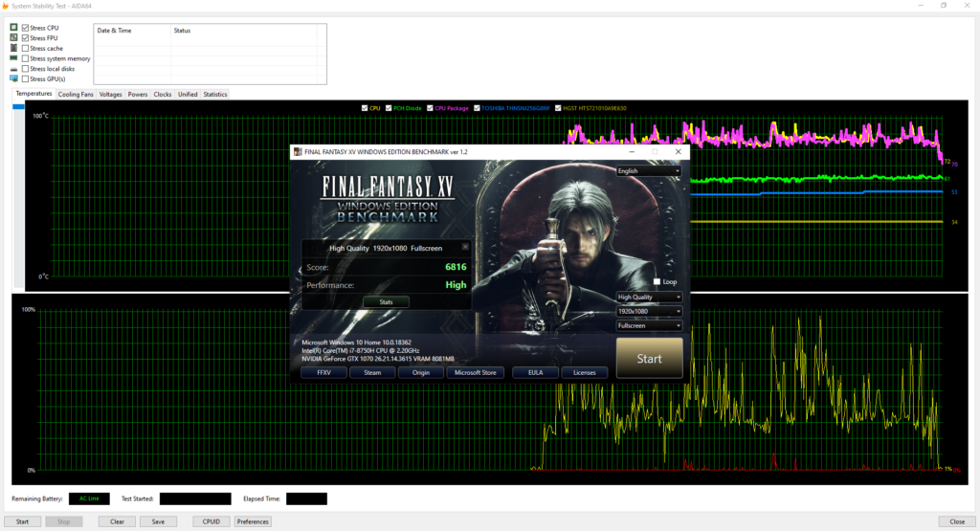Uncheck the Stress CPU checkbox
980x531 pixels.
(x=25, y=28)
